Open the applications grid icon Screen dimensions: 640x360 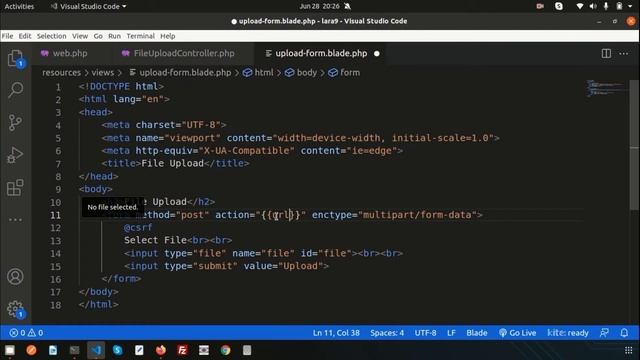(x=629, y=350)
